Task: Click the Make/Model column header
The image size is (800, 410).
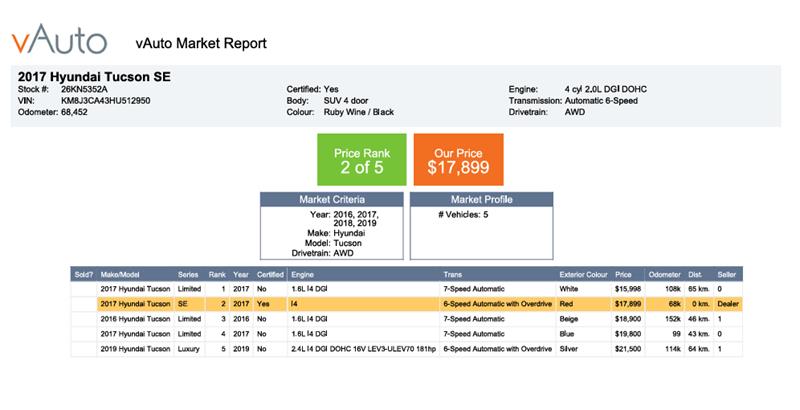Action: coord(120,274)
